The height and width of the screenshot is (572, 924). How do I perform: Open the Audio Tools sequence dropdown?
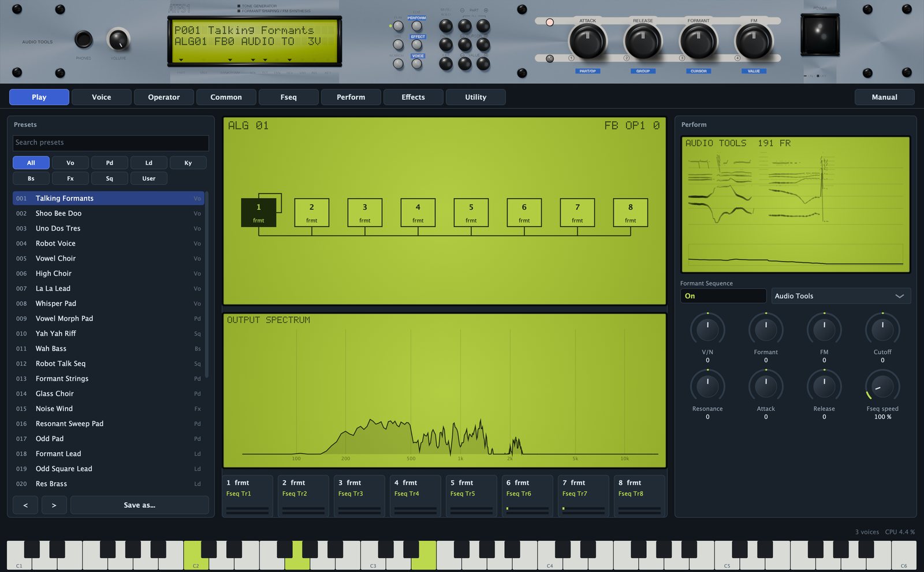click(841, 296)
